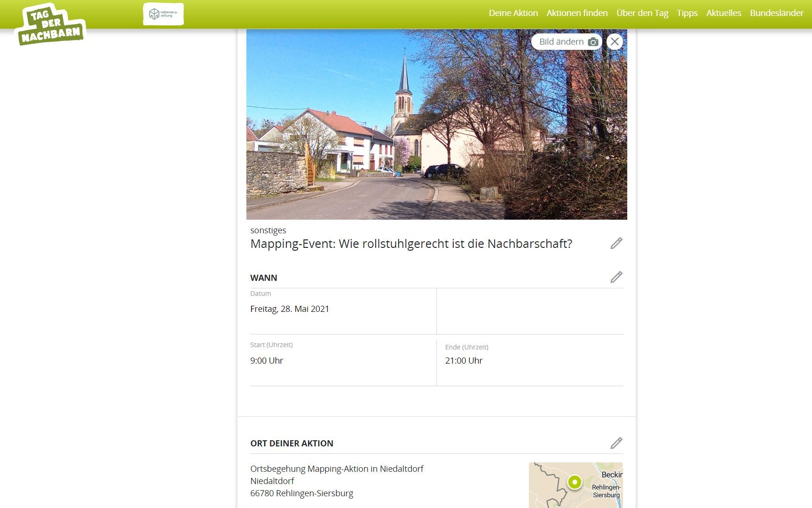Viewport: 812px width, 508px height.
Task: Click the WANN section heading
Action: (x=264, y=278)
